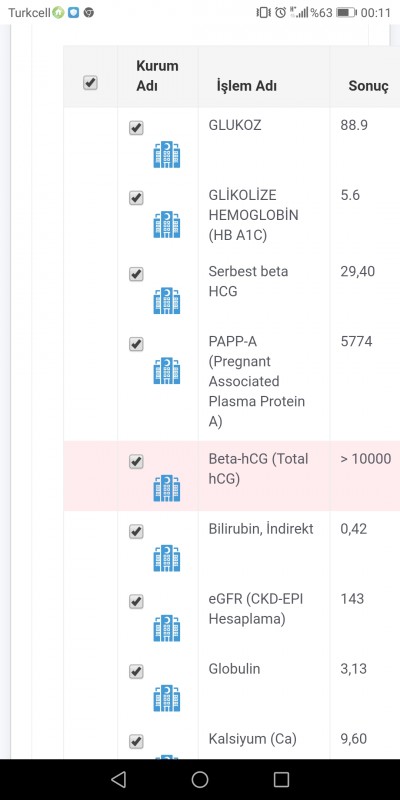Uncheck the Globulin row checkbox
Image resolution: width=400 pixels, height=800 pixels.
coord(136,671)
